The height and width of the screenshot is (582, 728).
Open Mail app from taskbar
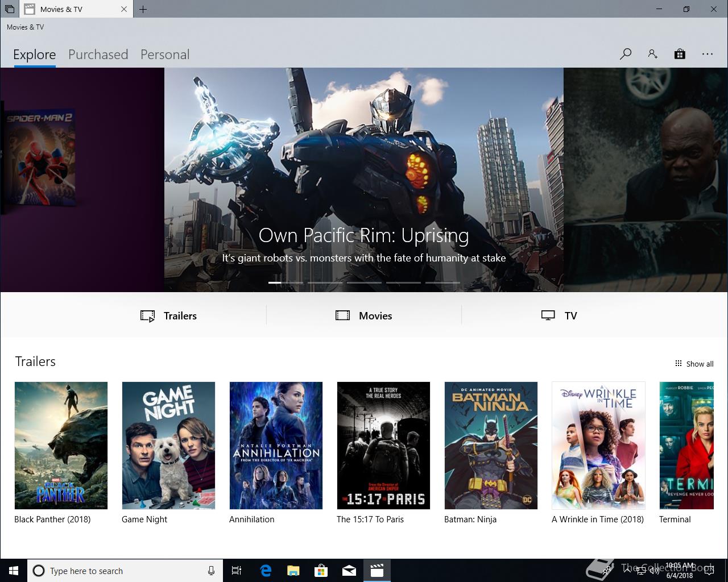tap(349, 571)
